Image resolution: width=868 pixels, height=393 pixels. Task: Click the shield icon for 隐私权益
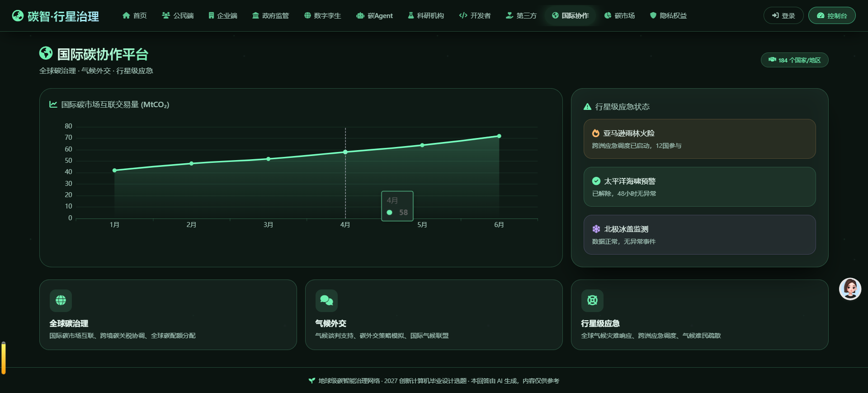point(653,15)
